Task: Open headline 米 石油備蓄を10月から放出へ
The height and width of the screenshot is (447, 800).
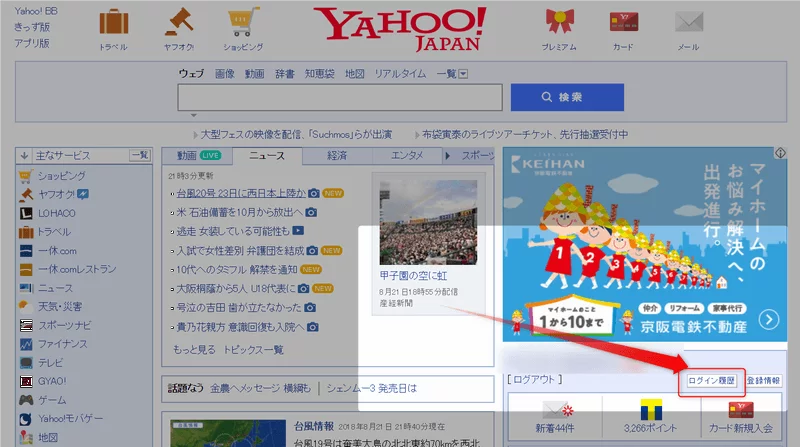Action: click(x=240, y=212)
